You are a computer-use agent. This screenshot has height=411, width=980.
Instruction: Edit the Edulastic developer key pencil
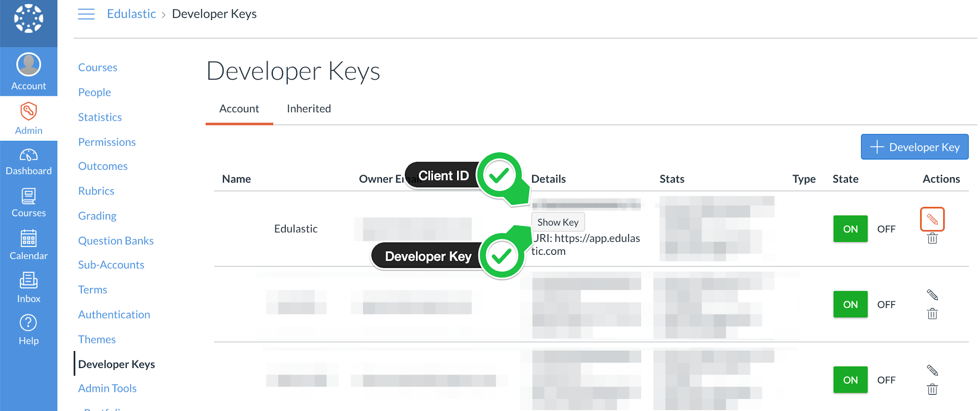(x=932, y=219)
